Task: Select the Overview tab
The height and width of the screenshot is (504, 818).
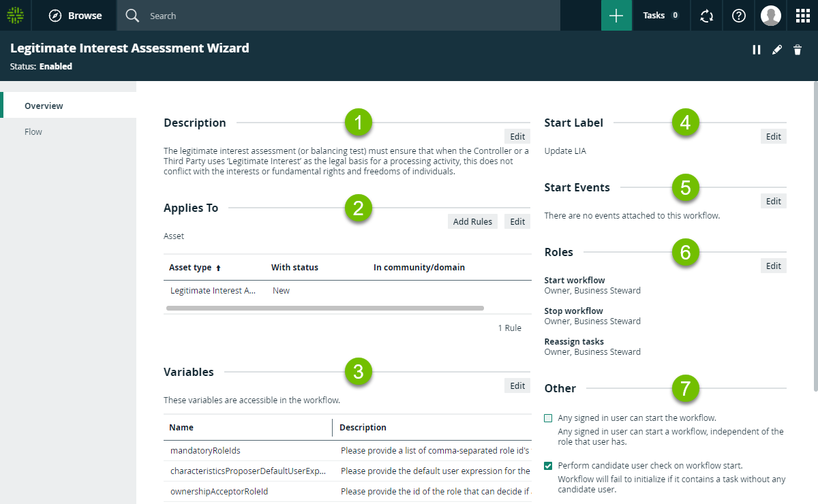Action: [44, 106]
